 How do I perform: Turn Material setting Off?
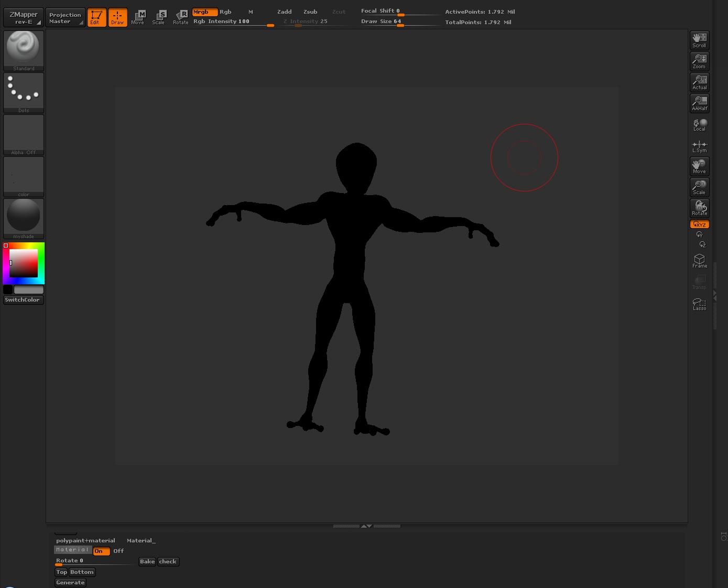point(118,551)
